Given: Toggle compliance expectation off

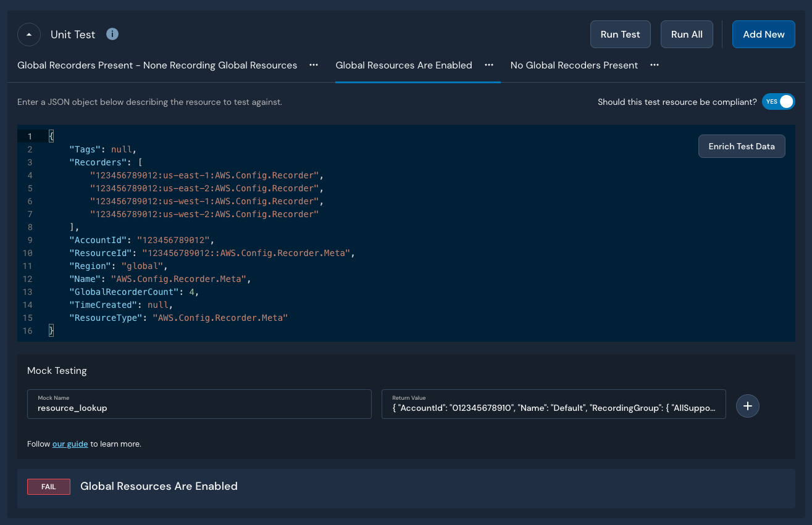Looking at the screenshot, I should pyautogui.click(x=778, y=101).
